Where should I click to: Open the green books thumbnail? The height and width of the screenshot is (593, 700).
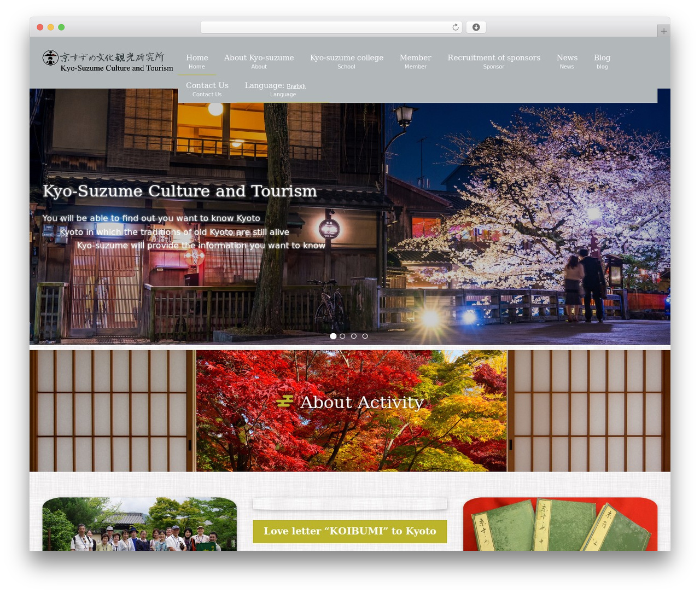pyautogui.click(x=560, y=524)
